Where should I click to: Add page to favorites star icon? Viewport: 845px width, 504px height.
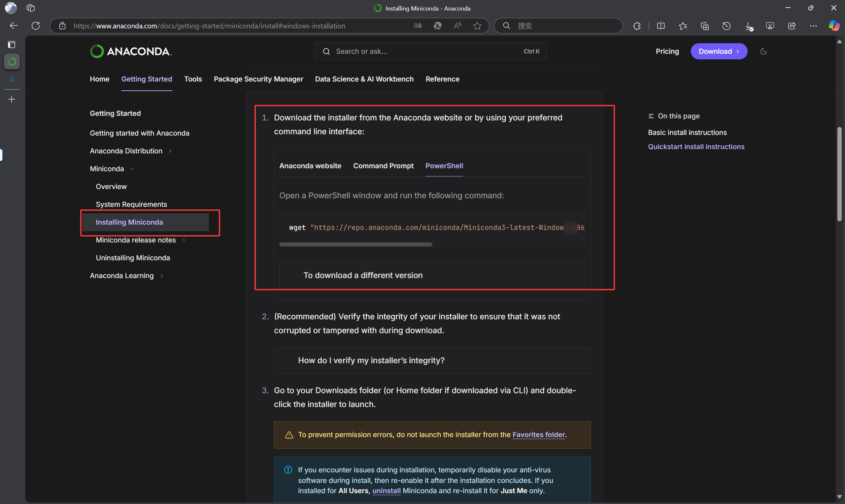tap(477, 26)
